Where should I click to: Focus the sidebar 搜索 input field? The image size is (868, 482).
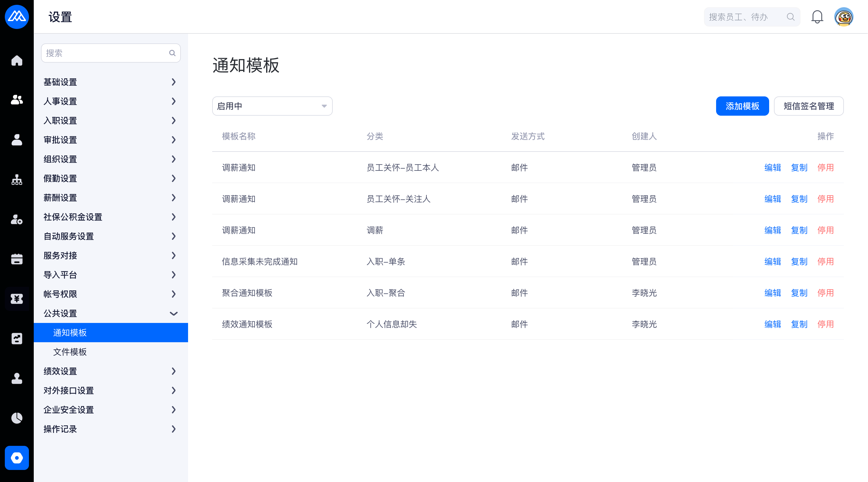click(111, 53)
